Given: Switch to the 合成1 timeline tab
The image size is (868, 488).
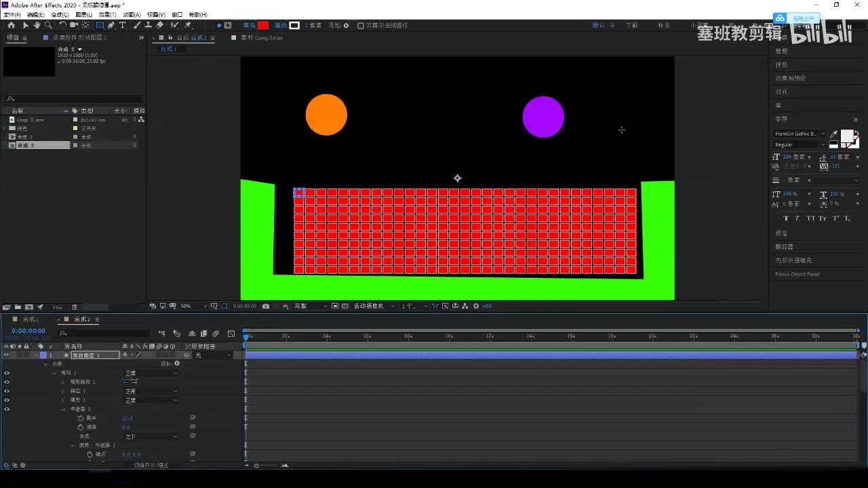Looking at the screenshot, I should 31,319.
